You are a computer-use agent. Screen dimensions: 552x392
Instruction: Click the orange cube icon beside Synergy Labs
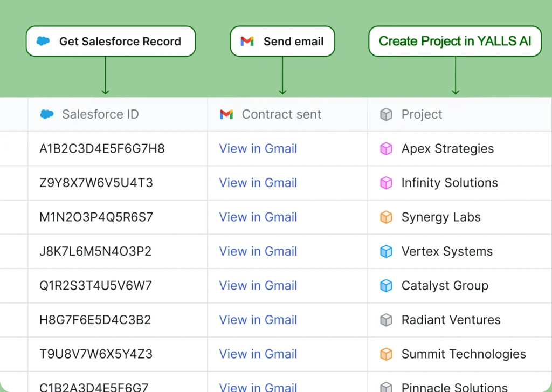tap(386, 217)
